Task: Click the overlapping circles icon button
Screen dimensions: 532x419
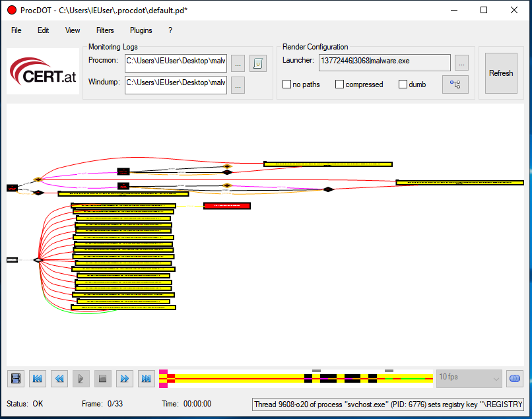Action: click(515, 378)
